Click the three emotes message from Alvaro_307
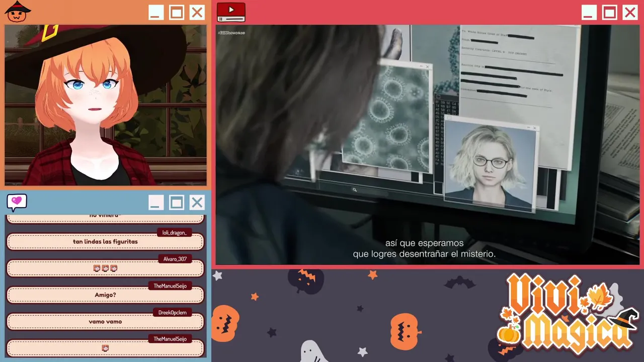The image size is (644, 362). tap(105, 268)
